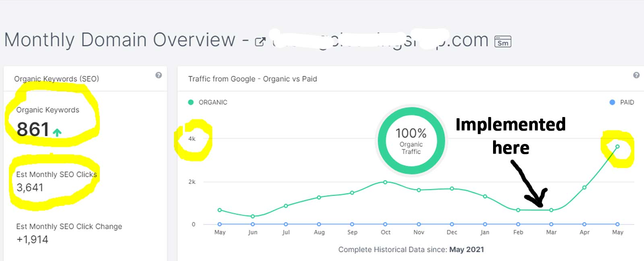The image size is (644, 261).
Task: Select the paid traffic point for December
Action: point(452,224)
